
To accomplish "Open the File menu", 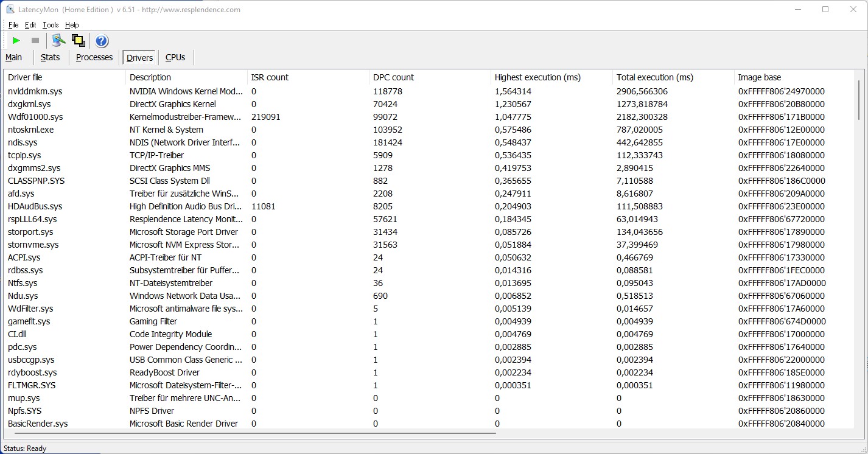I will [13, 25].
